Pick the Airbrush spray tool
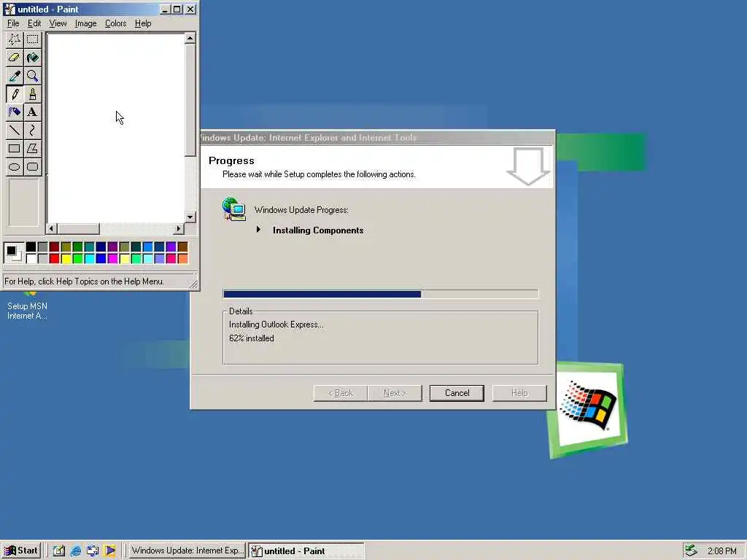This screenshot has width=747, height=560. [x=15, y=112]
